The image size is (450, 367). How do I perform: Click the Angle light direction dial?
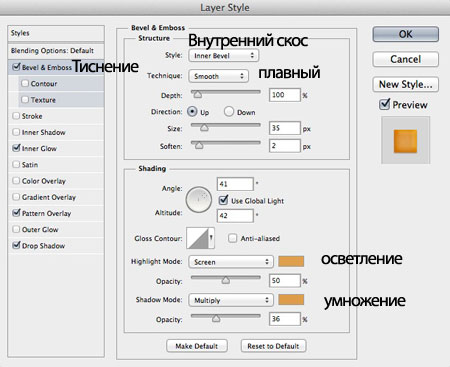(x=199, y=200)
